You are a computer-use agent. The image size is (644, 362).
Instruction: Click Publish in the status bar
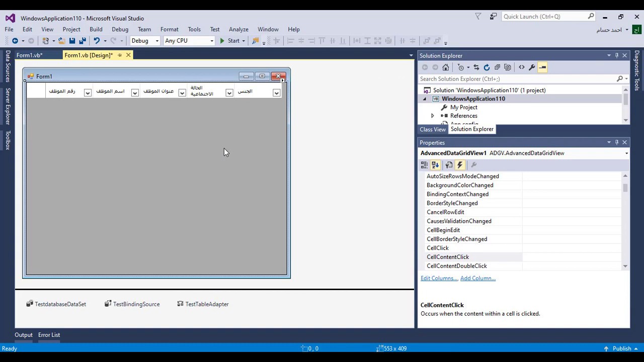pyautogui.click(x=622, y=348)
